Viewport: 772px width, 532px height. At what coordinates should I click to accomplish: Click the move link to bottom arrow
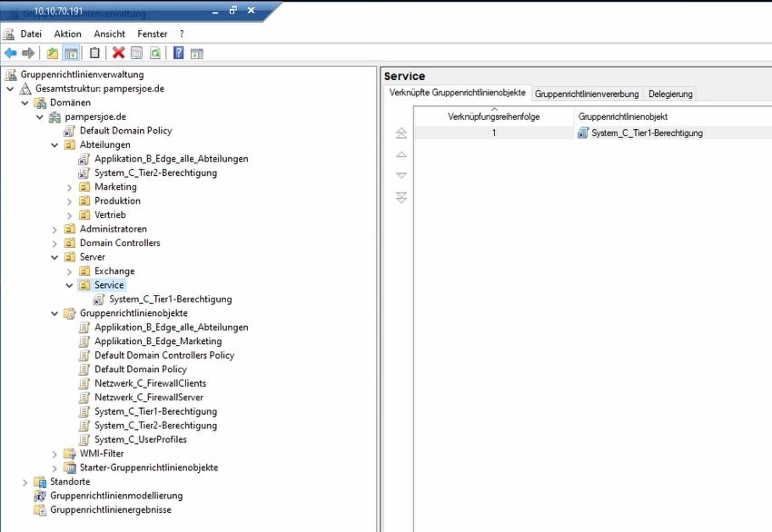coord(401,197)
